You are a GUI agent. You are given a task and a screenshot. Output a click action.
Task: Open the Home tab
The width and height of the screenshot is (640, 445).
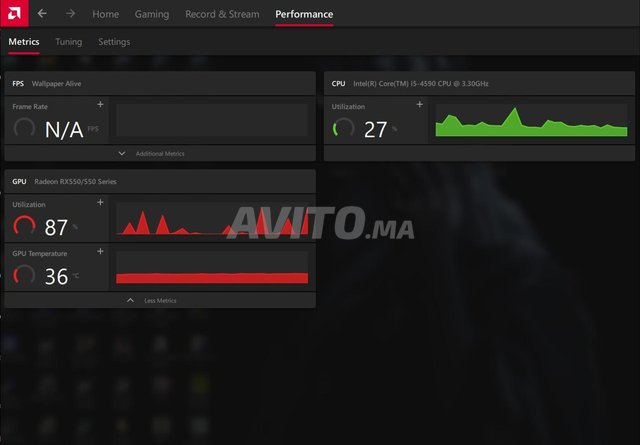[x=105, y=14]
